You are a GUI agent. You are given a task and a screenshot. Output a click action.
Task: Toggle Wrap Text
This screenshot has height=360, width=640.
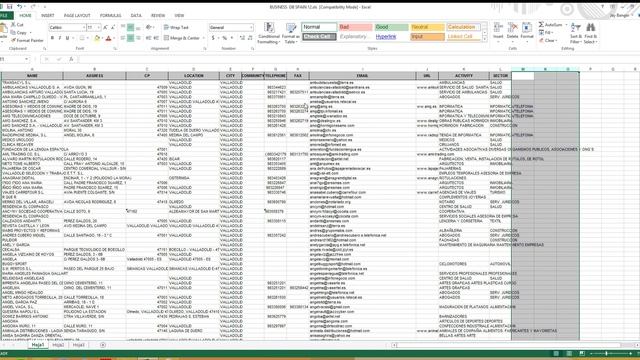tap(176, 27)
